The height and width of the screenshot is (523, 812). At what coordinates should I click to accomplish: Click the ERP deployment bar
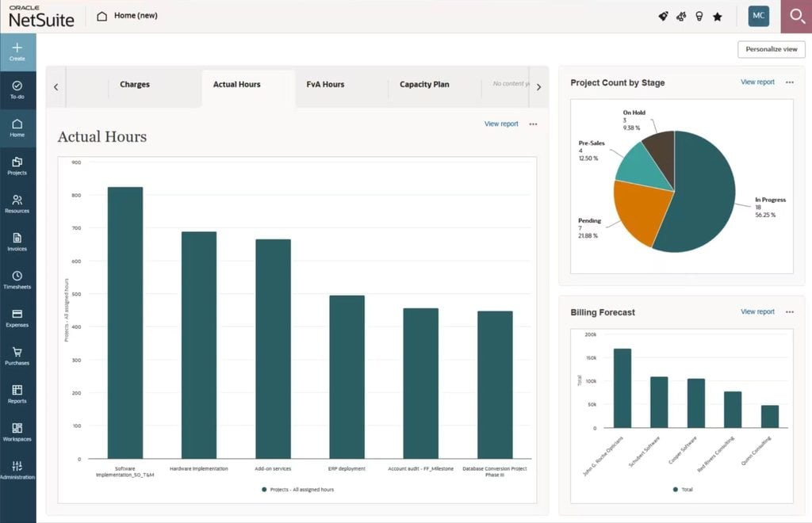[x=347, y=377]
